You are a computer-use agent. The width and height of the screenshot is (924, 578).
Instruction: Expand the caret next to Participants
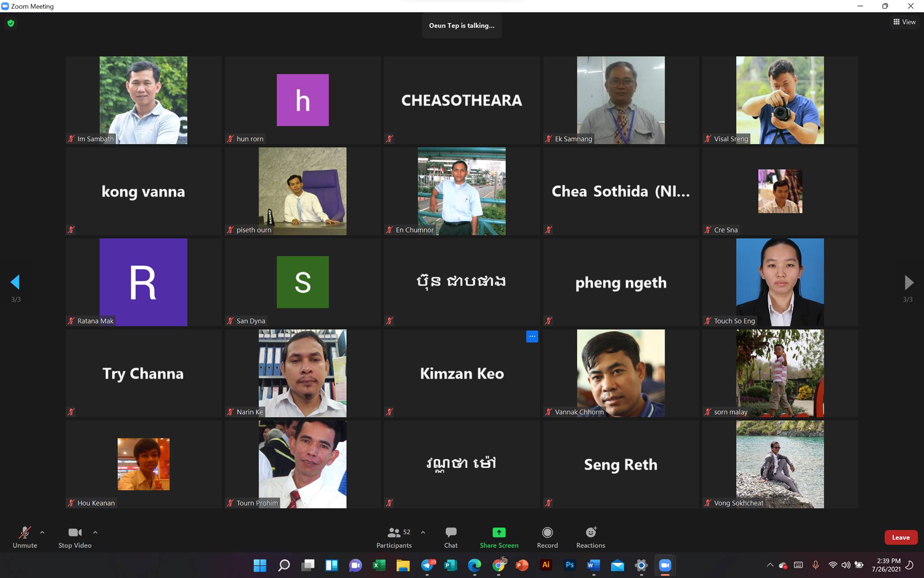coord(423,532)
